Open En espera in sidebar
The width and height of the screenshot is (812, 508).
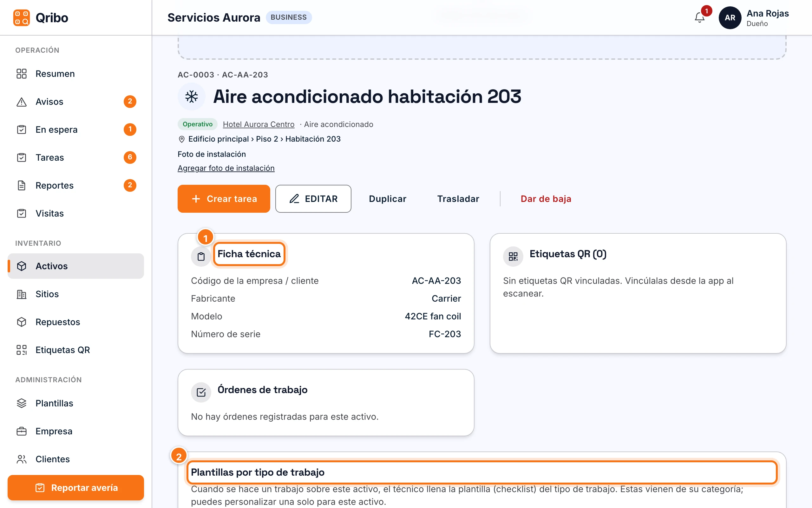pyautogui.click(x=76, y=129)
